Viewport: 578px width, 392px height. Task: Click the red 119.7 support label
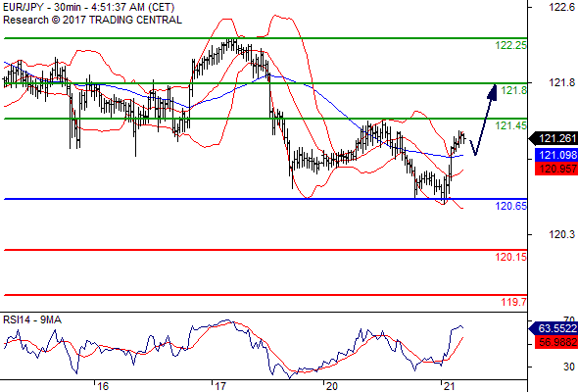(514, 303)
